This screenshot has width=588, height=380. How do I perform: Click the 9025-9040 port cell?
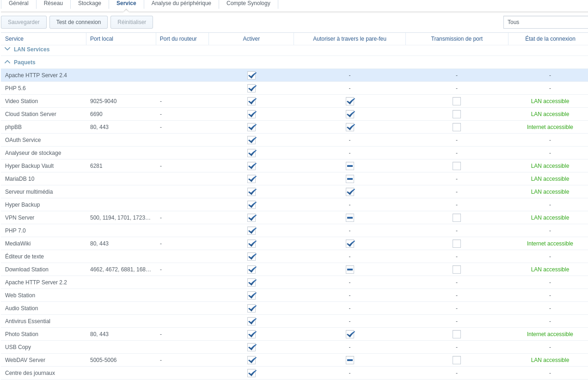coord(103,101)
